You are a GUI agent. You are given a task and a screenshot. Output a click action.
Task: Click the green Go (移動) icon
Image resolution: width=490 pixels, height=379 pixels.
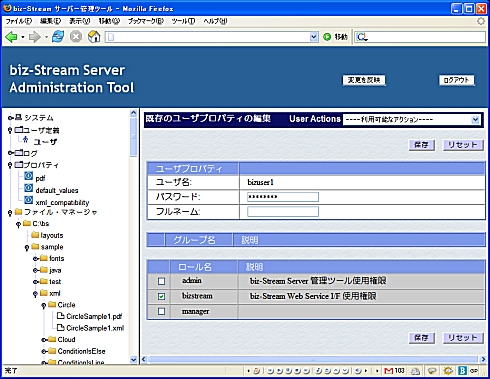[327, 37]
